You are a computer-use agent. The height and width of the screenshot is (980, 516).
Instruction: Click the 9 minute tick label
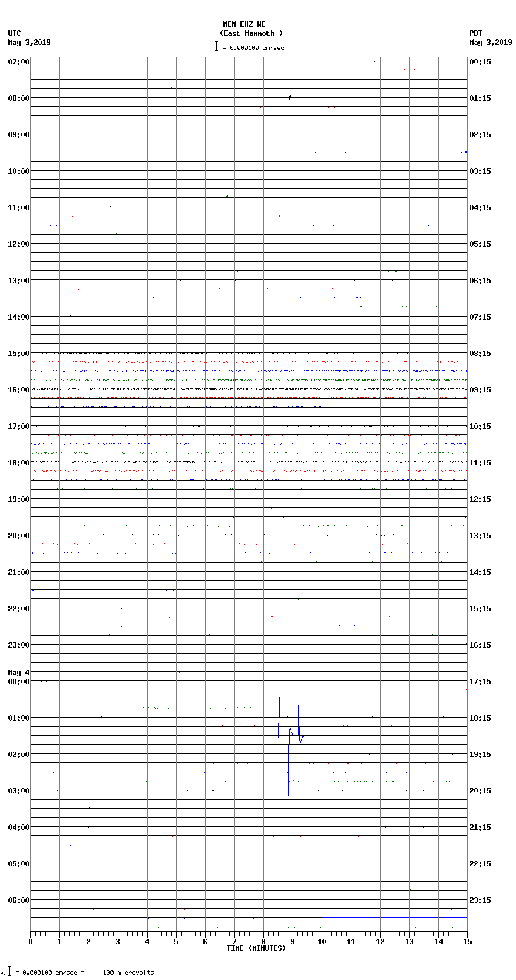coord(293,942)
